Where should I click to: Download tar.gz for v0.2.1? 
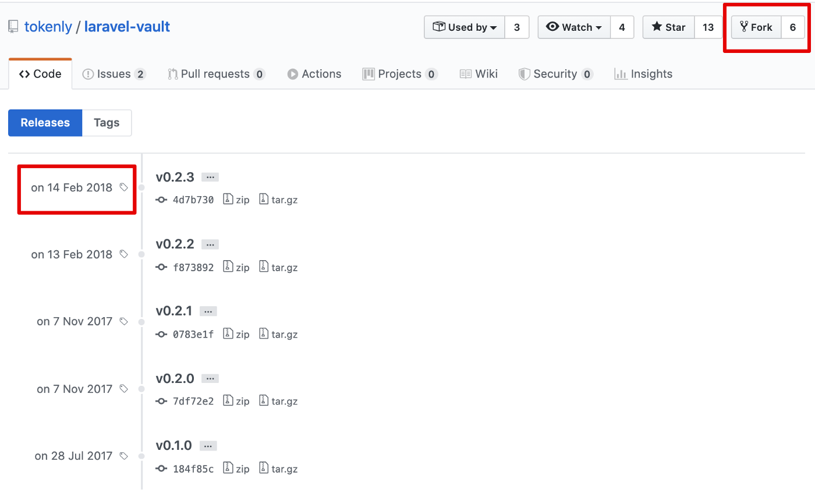coord(279,334)
